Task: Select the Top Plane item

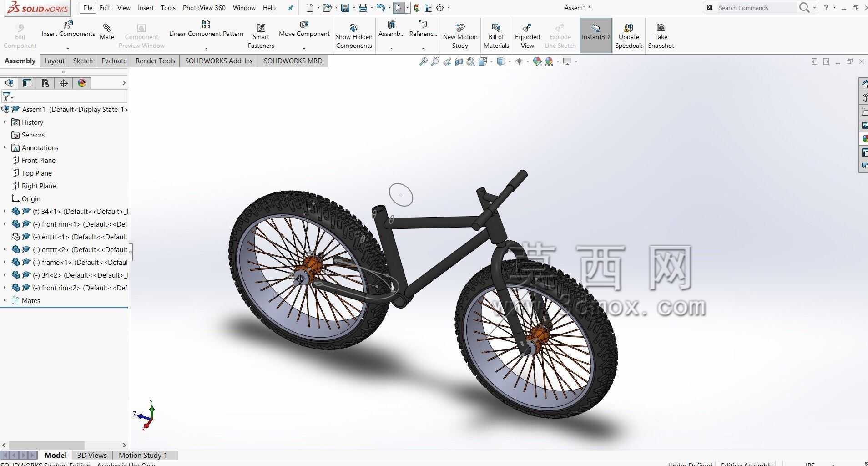Action: (x=31, y=173)
